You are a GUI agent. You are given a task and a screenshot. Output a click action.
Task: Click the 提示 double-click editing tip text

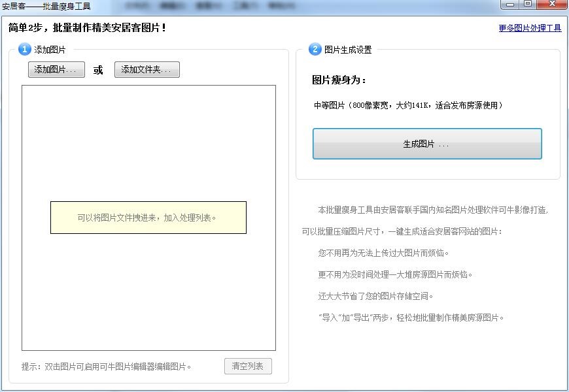coord(107,367)
